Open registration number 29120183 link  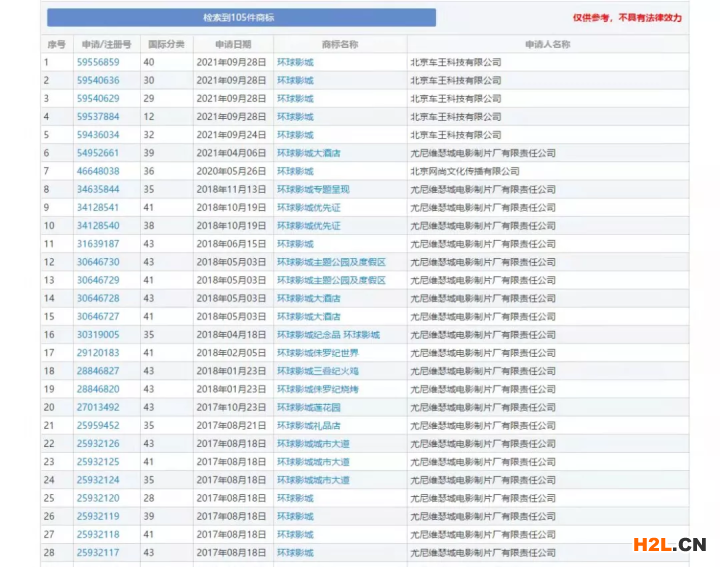pos(98,353)
